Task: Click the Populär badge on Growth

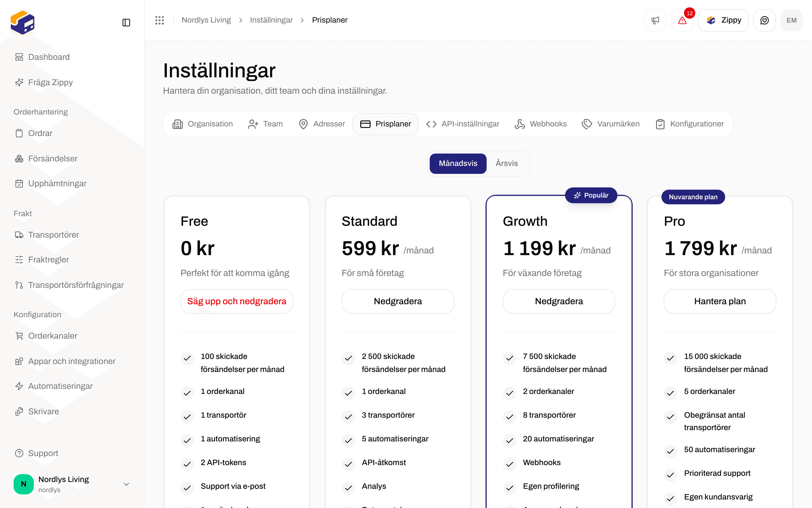Action: pyautogui.click(x=591, y=195)
